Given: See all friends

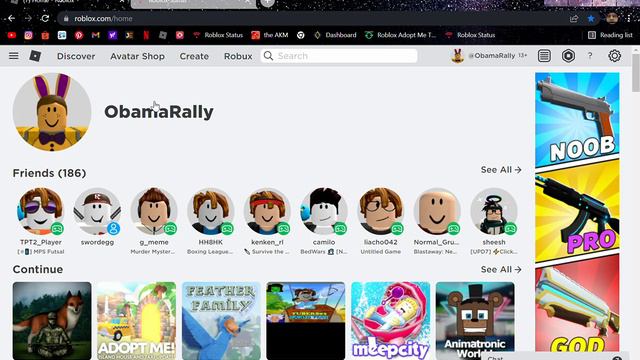Looking at the screenshot, I should pyautogui.click(x=501, y=170).
